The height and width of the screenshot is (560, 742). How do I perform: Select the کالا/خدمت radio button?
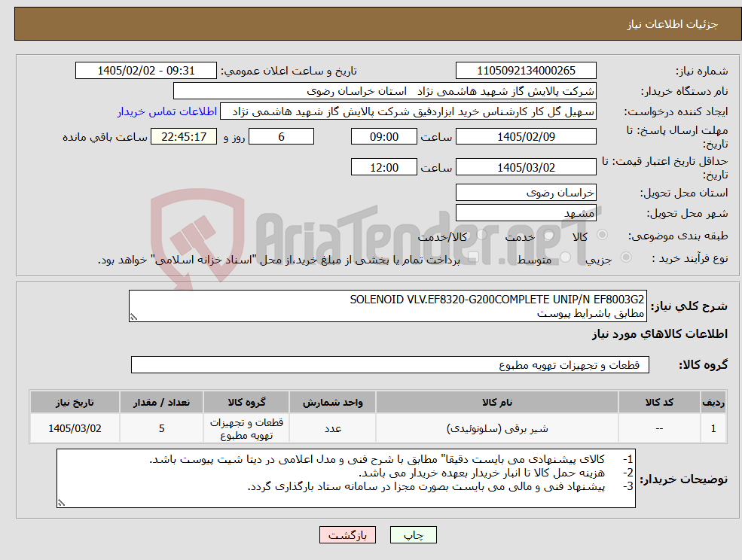point(481,235)
